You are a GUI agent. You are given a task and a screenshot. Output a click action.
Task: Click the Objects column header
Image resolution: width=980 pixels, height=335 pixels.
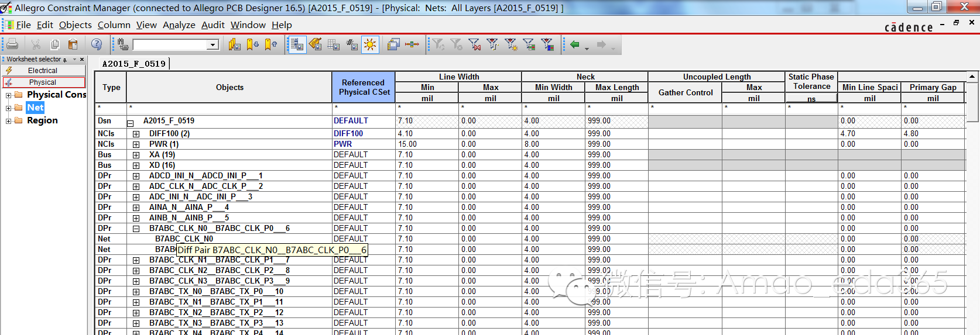point(229,87)
